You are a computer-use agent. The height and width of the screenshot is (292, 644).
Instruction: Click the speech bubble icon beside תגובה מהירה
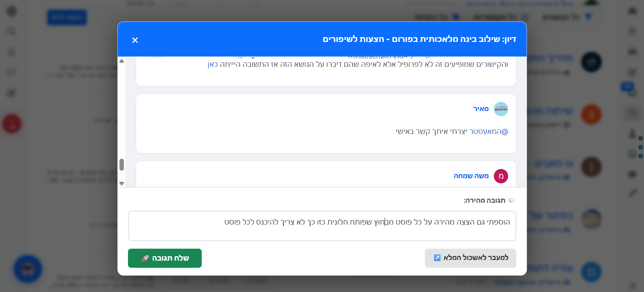point(512,200)
